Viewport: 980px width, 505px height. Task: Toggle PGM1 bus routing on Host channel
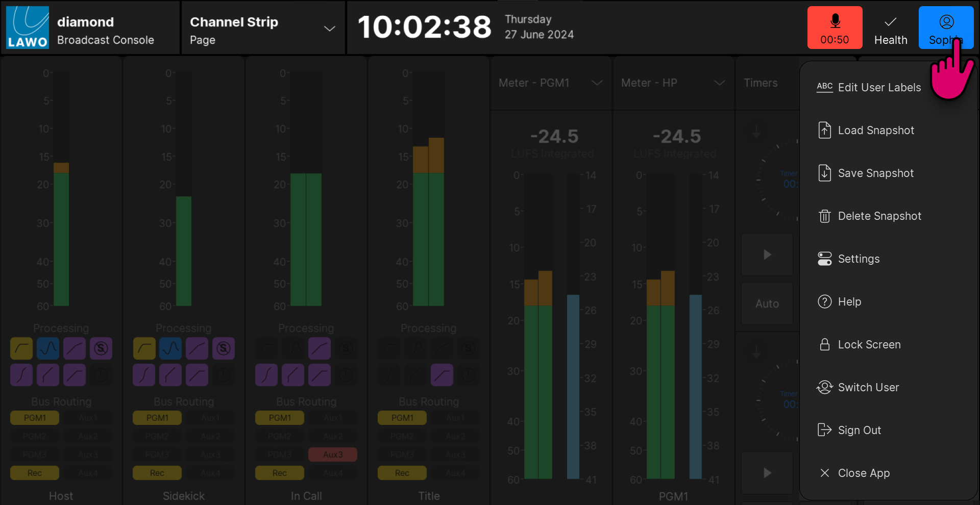click(35, 418)
